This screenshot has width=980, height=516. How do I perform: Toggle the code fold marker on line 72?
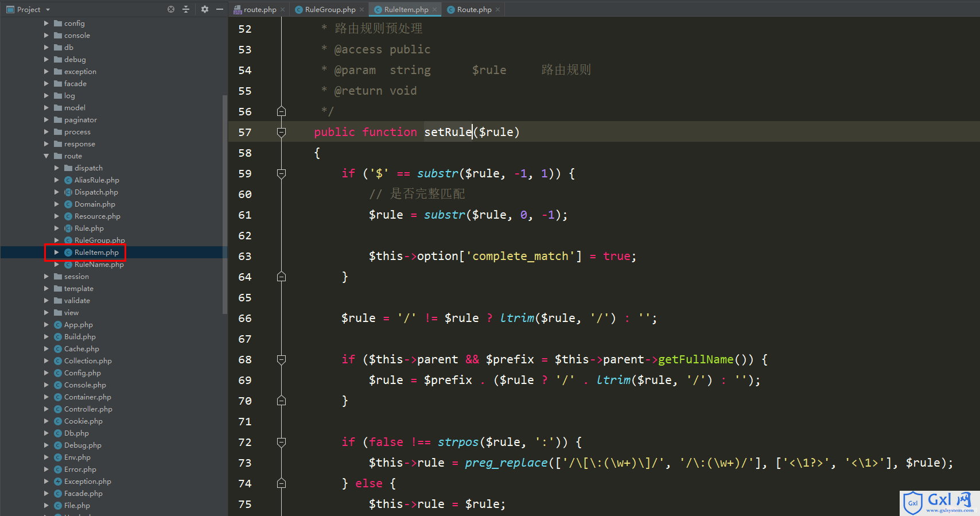(281, 442)
